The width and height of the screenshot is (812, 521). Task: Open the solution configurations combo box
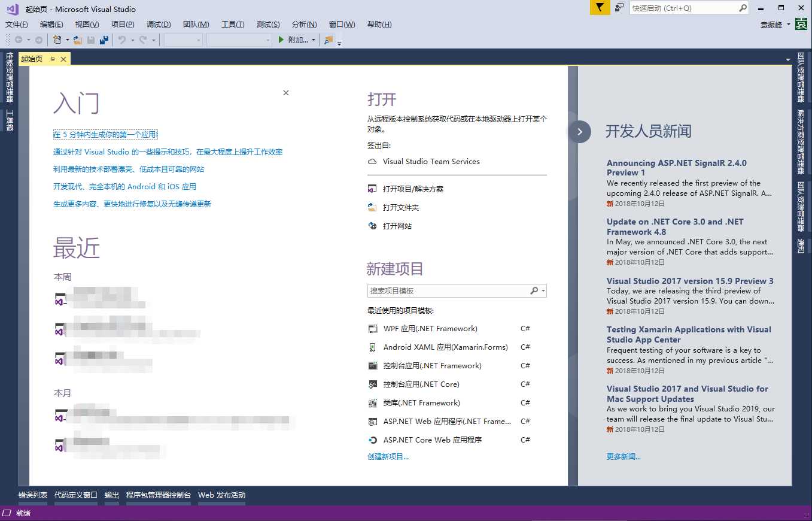tap(183, 40)
